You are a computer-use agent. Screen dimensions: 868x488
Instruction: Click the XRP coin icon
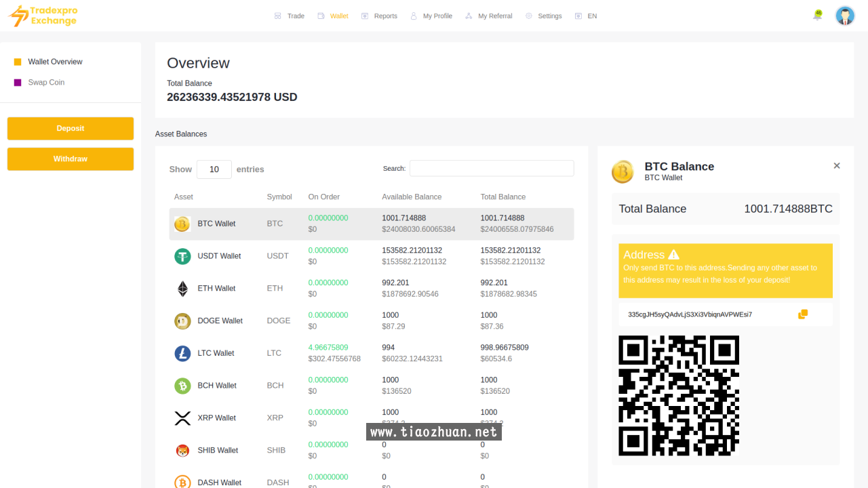point(182,418)
